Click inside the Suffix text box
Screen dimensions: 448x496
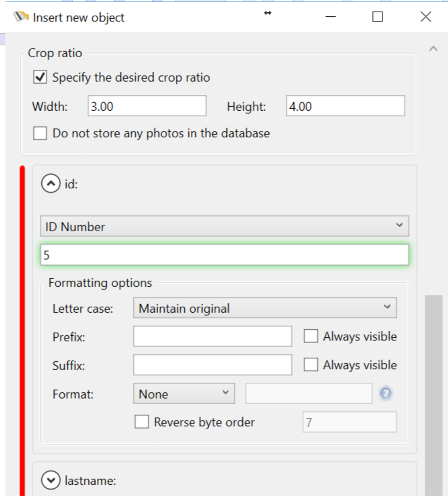click(212, 364)
